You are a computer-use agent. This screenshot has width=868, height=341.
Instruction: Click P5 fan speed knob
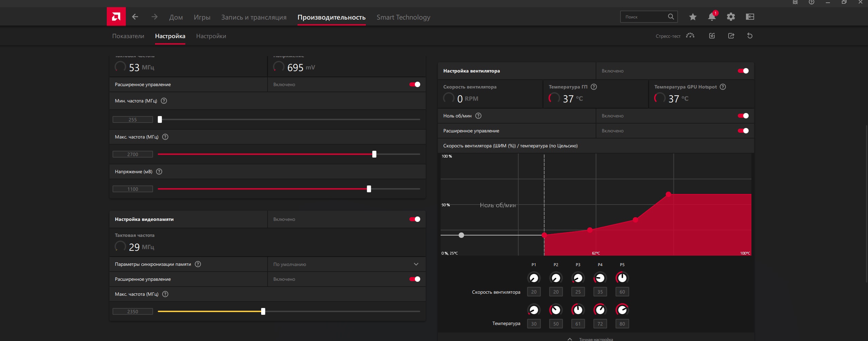(622, 278)
